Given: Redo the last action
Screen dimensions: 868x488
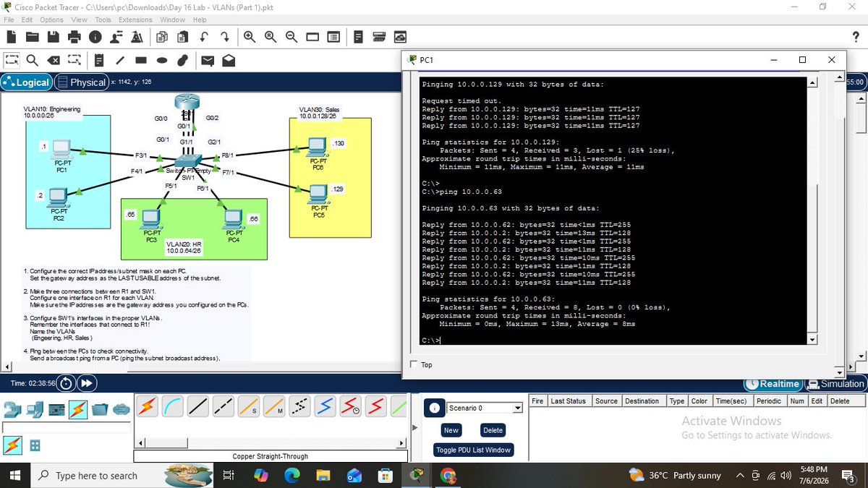Looking at the screenshot, I should 226,36.
